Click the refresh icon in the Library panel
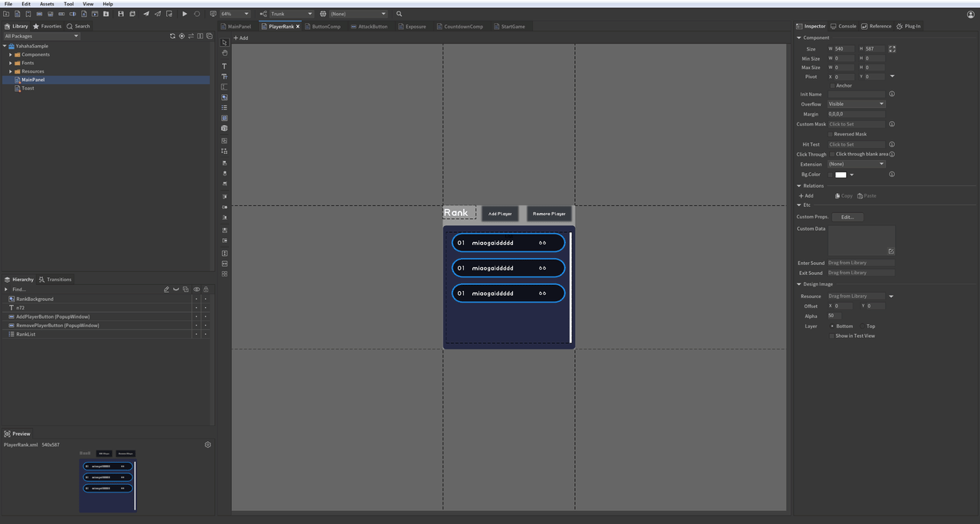This screenshot has width=980, height=524. click(172, 36)
